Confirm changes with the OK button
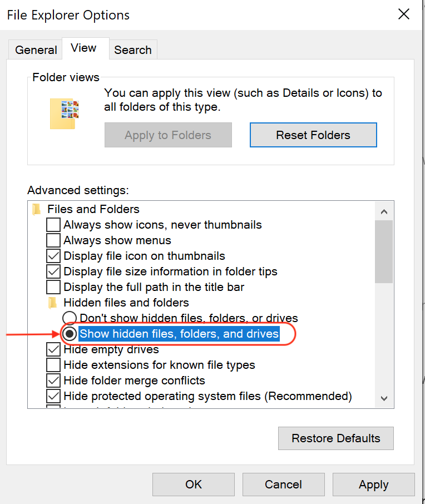The width and height of the screenshot is (425, 504). 193,484
